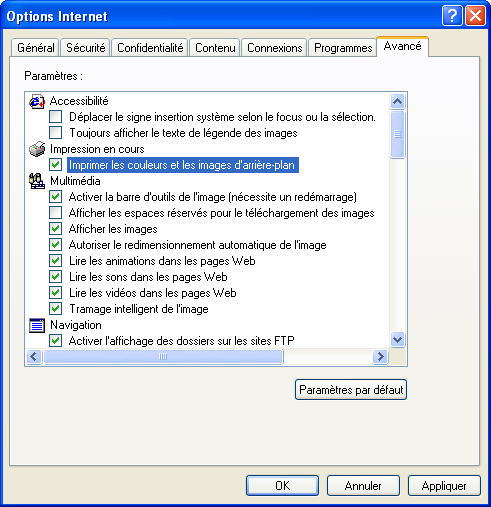
Task: Check Afficher les espaces réservés option
Action: pos(56,213)
